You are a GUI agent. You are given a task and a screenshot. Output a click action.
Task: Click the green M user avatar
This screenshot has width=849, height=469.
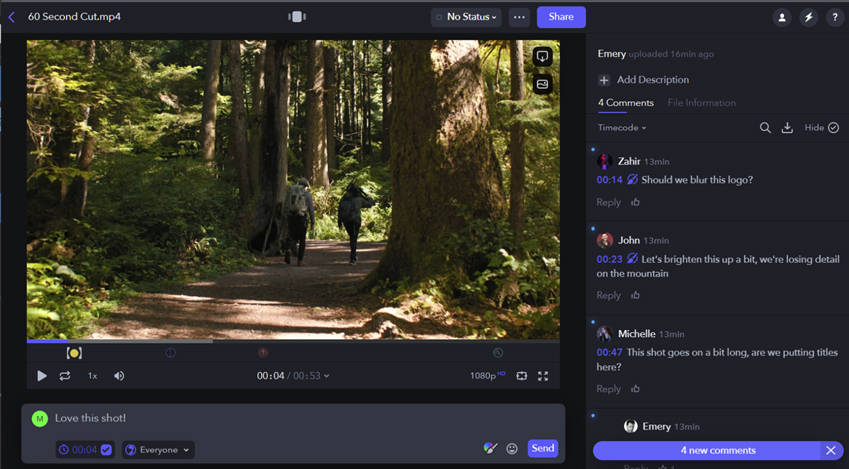[x=40, y=419]
